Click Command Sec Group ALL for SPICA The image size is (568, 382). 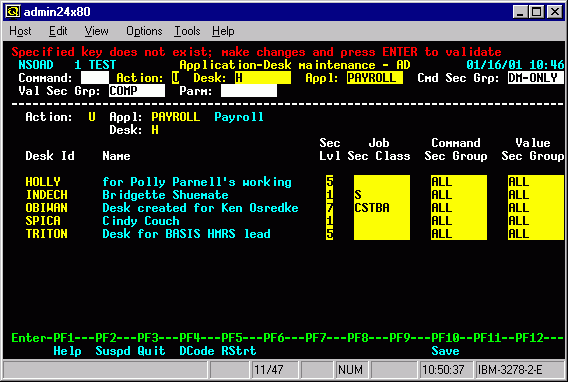(459, 221)
